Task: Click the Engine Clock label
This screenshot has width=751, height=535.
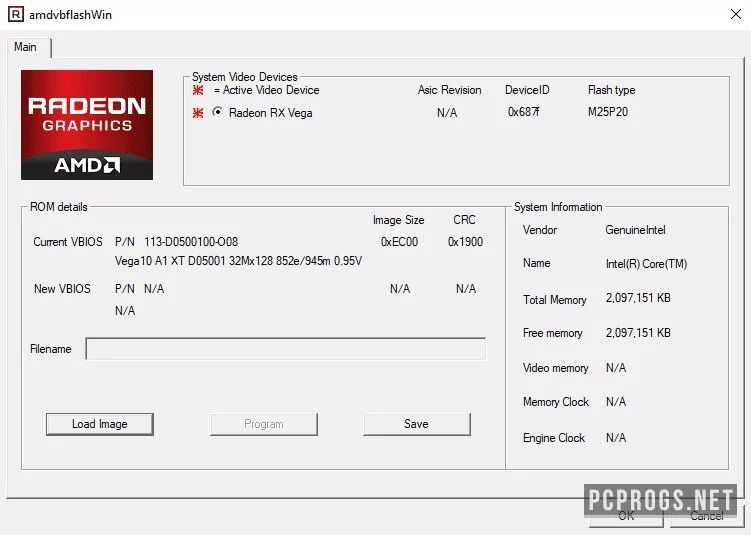Action: (554, 438)
